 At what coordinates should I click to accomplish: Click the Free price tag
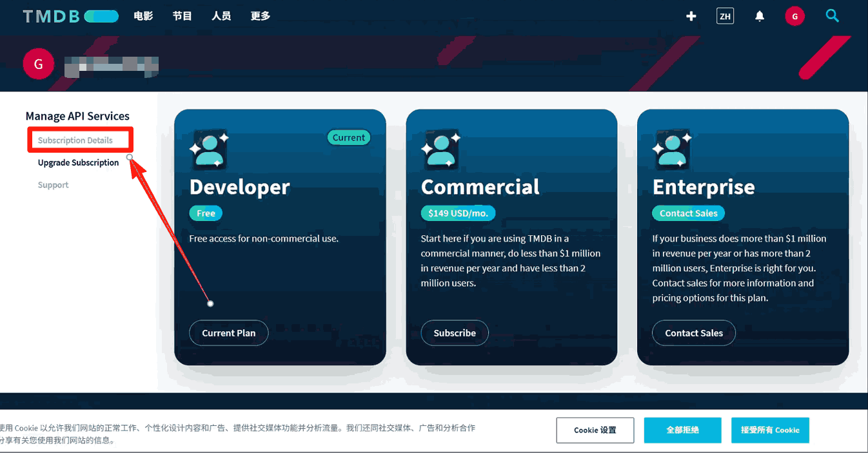pyautogui.click(x=206, y=213)
